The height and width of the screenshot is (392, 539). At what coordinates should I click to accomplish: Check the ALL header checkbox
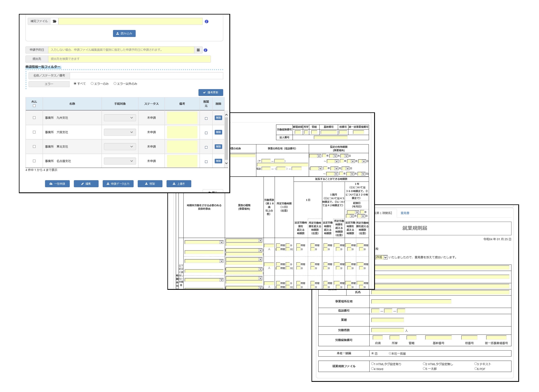tap(34, 106)
